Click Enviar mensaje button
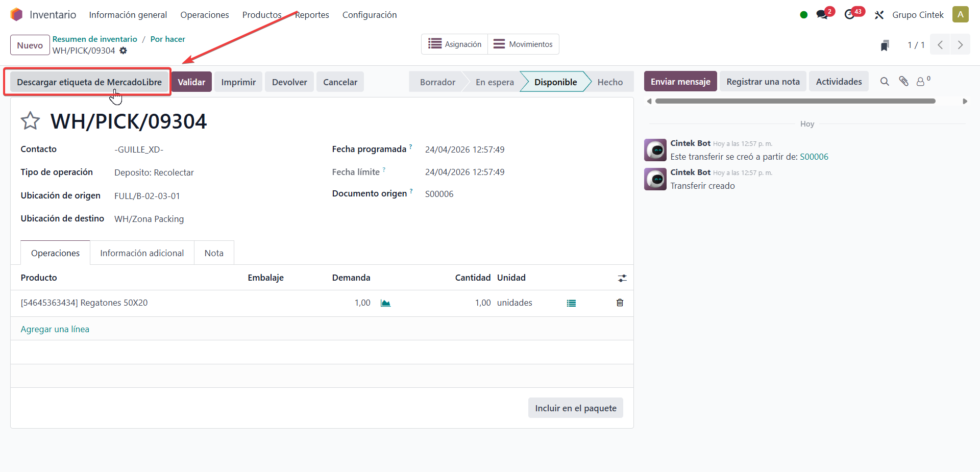Screen dimensions: 980x472 coord(680,82)
